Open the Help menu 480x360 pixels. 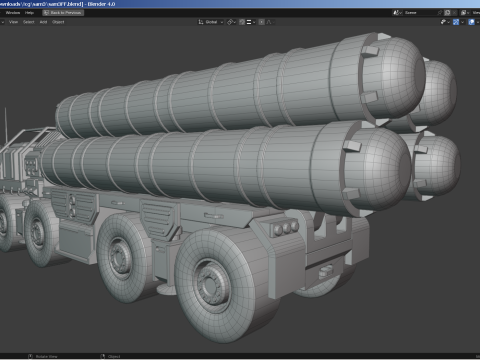click(29, 13)
